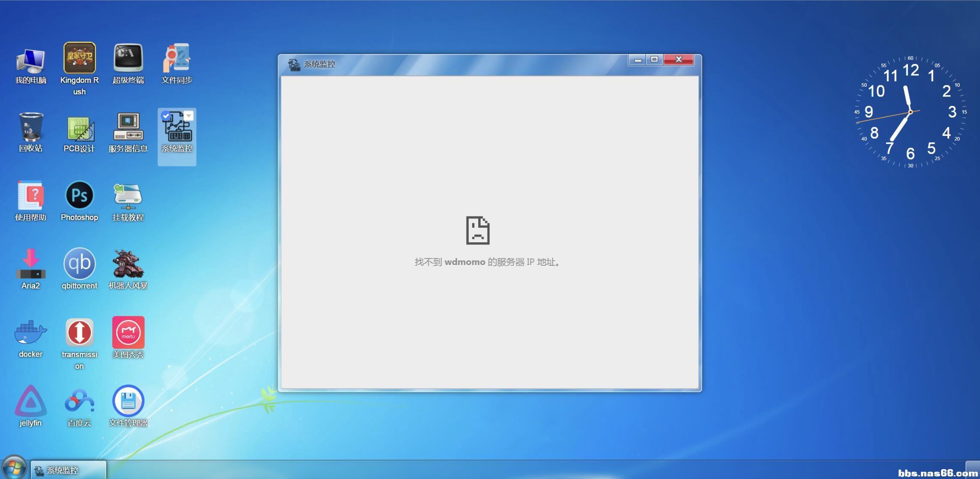Open the 百度云 cloud icon

[79, 401]
